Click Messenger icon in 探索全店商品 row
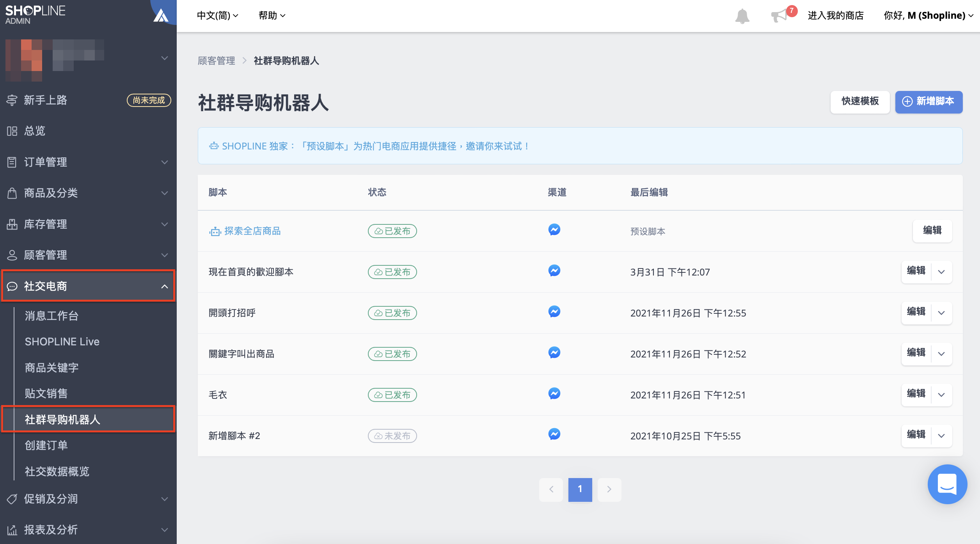Viewport: 980px width, 544px height. [x=554, y=229]
